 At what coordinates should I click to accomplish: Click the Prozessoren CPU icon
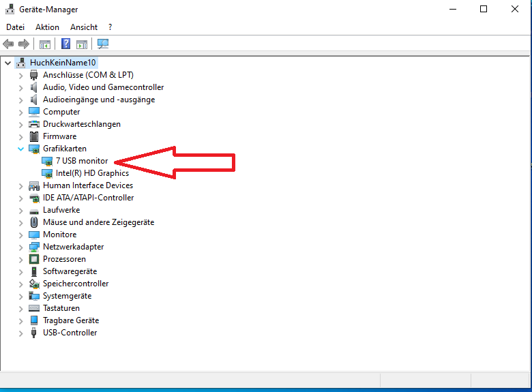pos(34,260)
